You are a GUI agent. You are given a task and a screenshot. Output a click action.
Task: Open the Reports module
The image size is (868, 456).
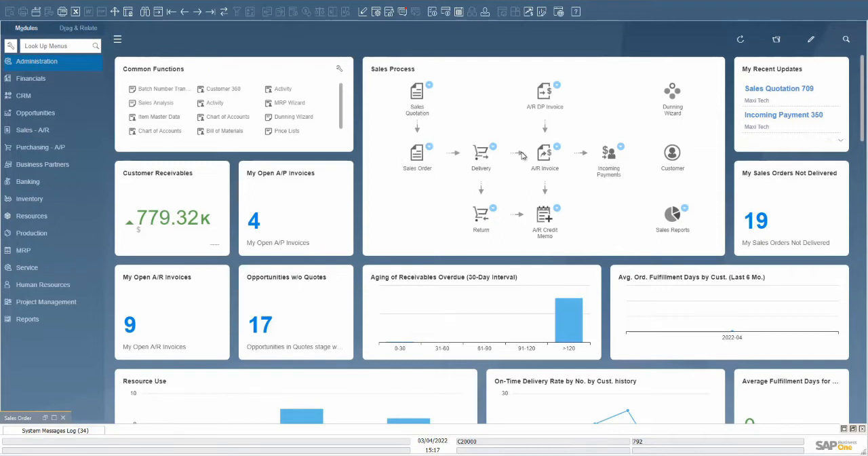[x=52, y=319]
